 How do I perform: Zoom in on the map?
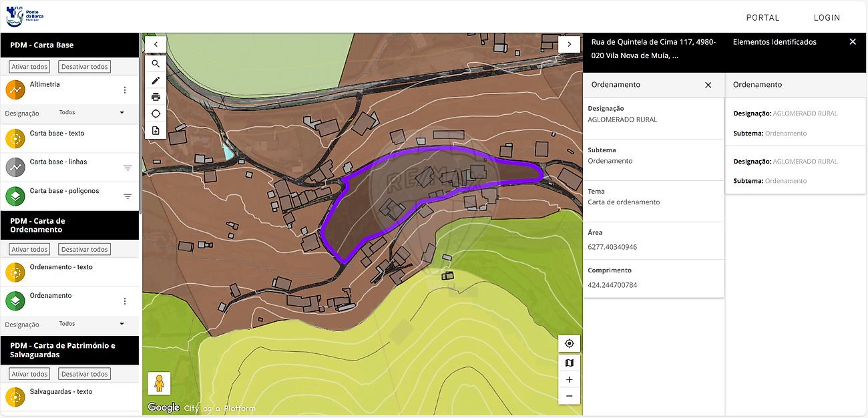[569, 379]
